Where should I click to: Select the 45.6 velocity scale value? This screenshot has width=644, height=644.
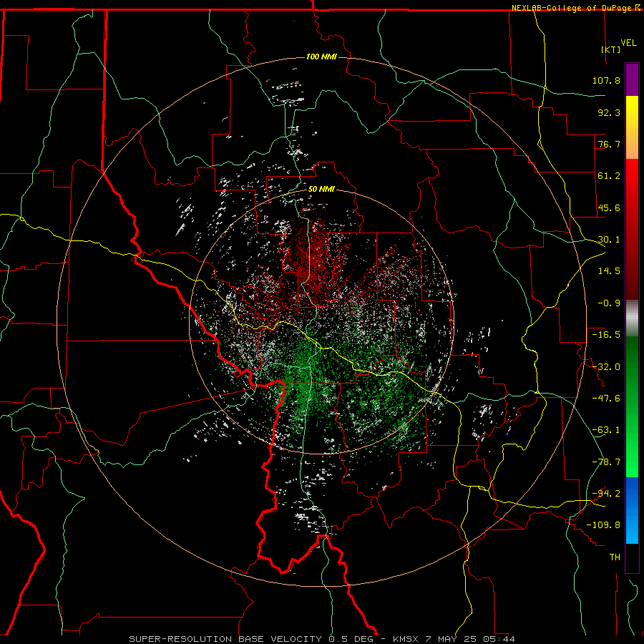[609, 208]
